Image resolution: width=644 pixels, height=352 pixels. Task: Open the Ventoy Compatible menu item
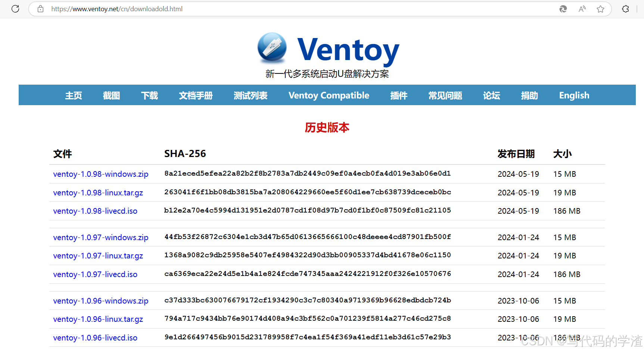point(329,95)
